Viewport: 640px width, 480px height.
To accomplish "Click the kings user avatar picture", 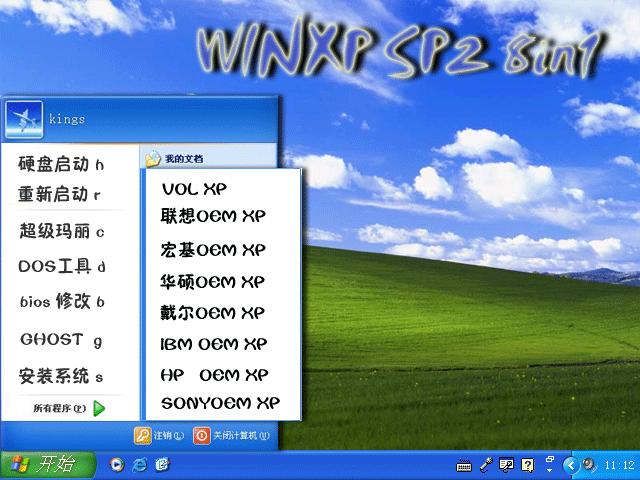I will pos(24,120).
